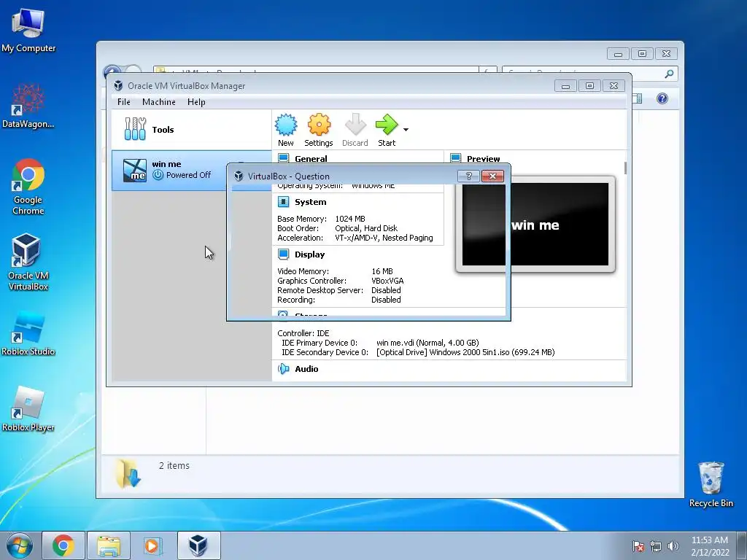Open Oracle VM VirtualBox desktop shortcut

28,262
